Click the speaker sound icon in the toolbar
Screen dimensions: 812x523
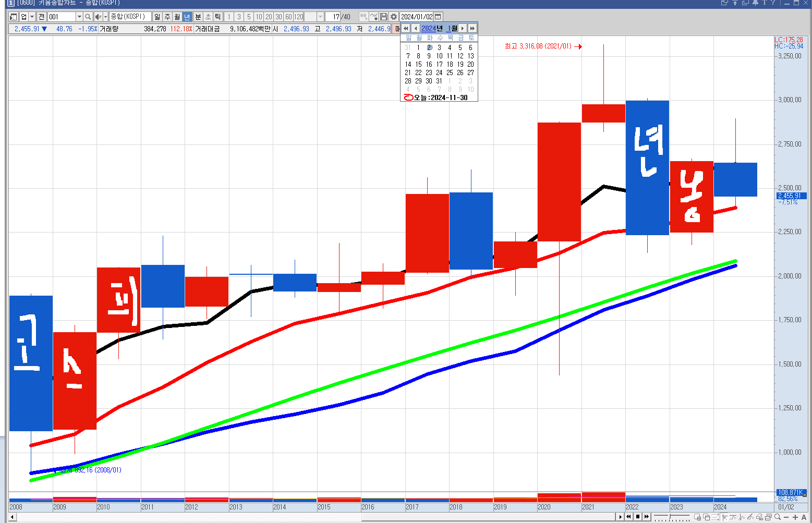point(98,17)
